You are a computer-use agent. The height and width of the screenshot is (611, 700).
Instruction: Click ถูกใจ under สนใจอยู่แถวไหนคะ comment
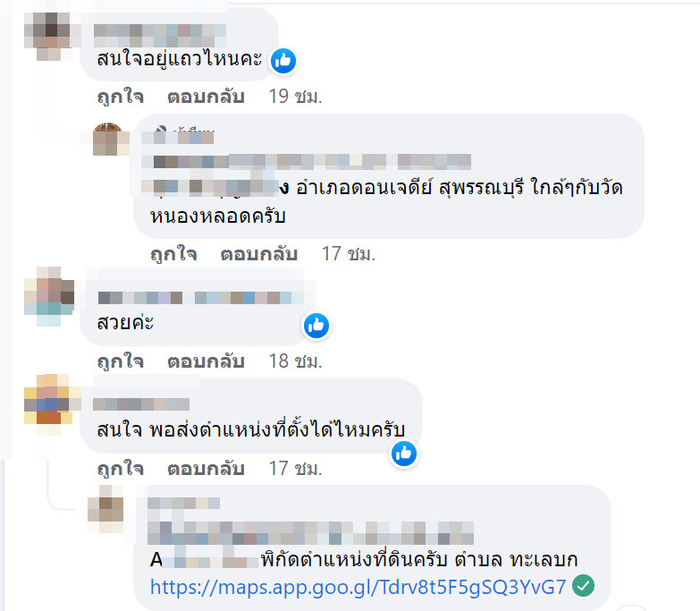[x=121, y=97]
